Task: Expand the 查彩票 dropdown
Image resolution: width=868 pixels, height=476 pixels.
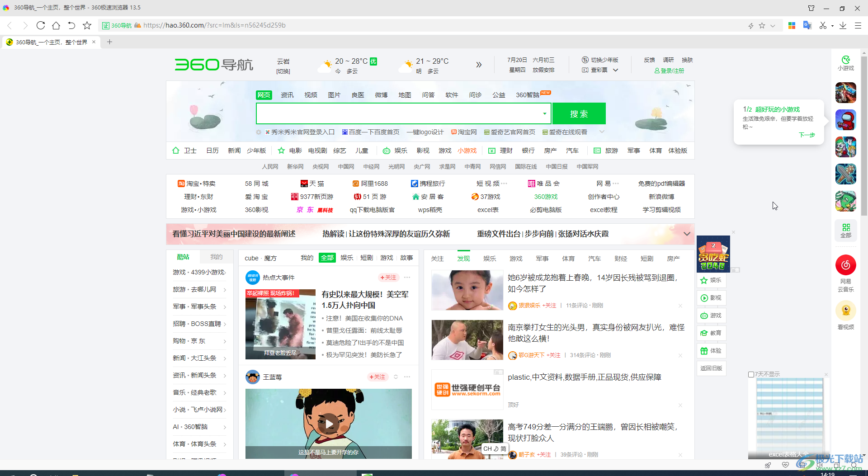Action: [x=615, y=70]
